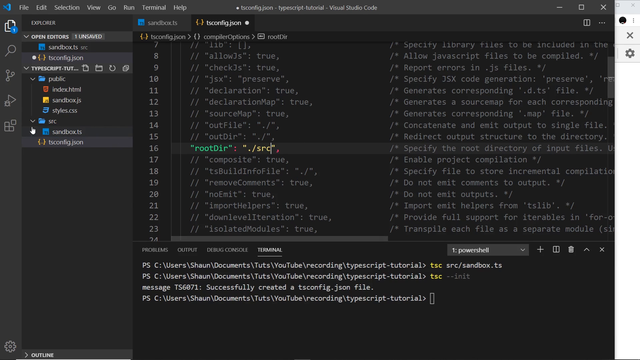Switch to the sandbox.ts editor tab
This screenshot has height=360, width=640.
click(x=161, y=23)
